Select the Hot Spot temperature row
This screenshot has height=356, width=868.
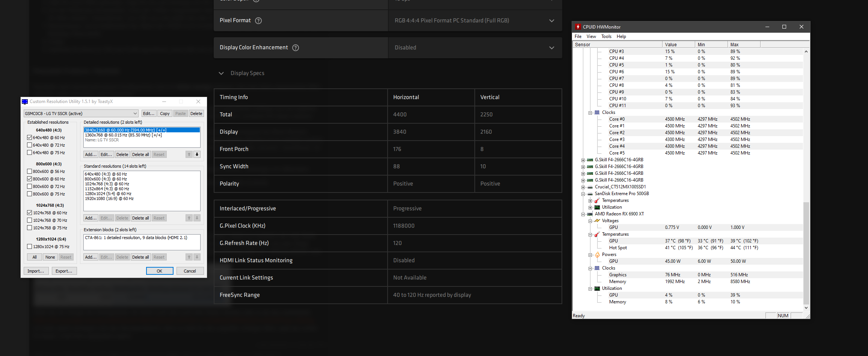point(688,248)
